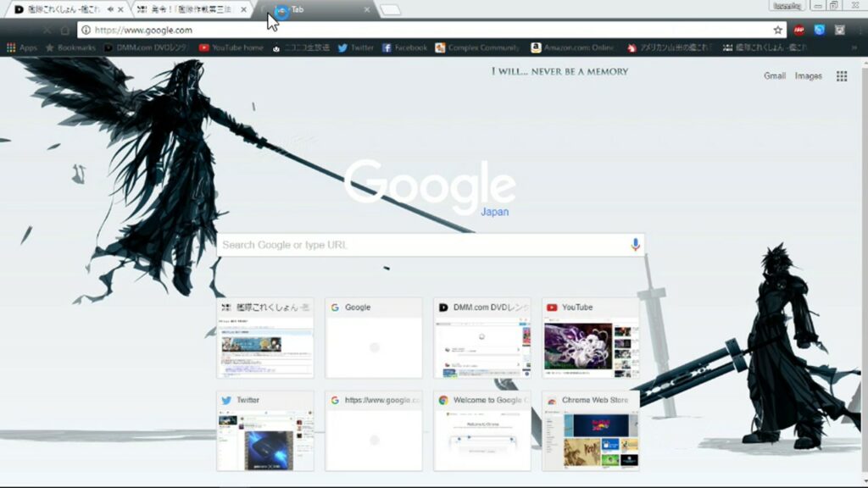Screen dimensions: 868x488
Task: Bookmark this page with star icon
Action: (777, 30)
